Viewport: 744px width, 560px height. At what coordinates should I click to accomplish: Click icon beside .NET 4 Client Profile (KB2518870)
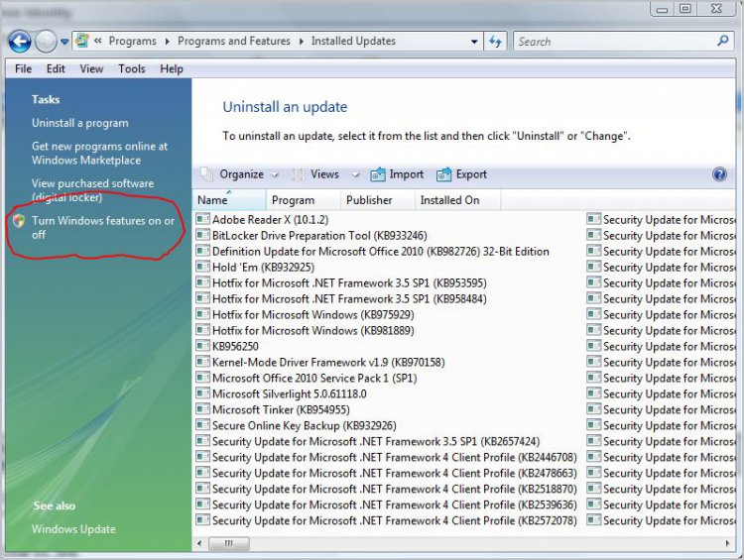pos(202,490)
